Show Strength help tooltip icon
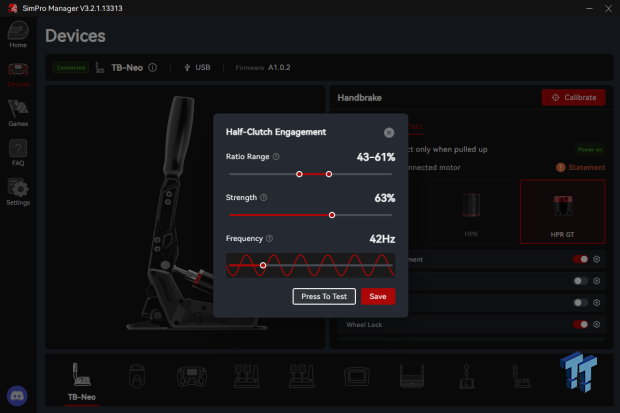Screen dimensions: 620x413 264,197
